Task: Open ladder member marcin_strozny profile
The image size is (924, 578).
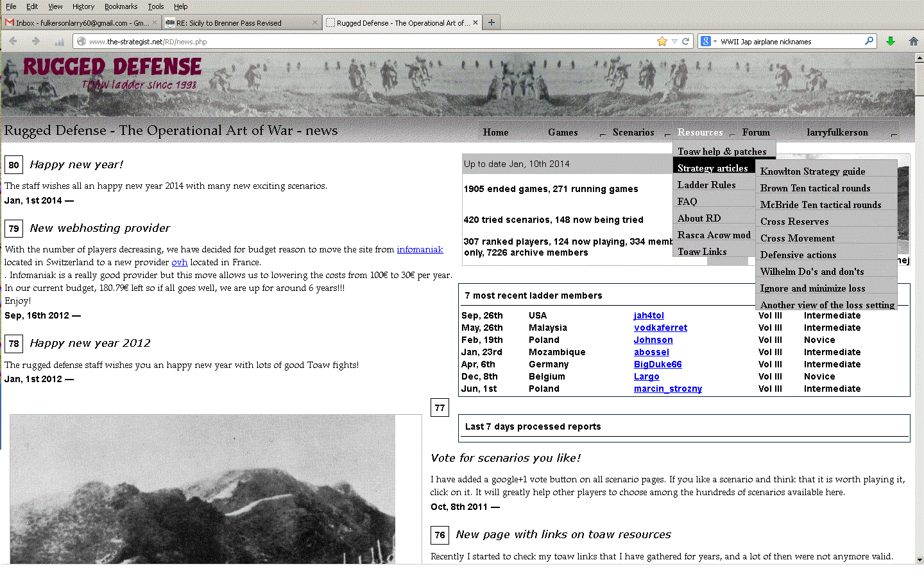Action: tap(668, 389)
